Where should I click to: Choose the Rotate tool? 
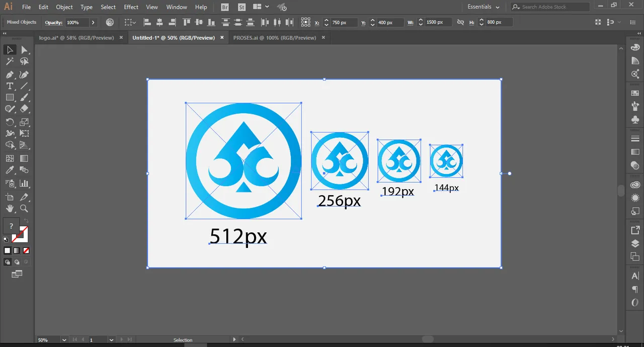pos(10,122)
